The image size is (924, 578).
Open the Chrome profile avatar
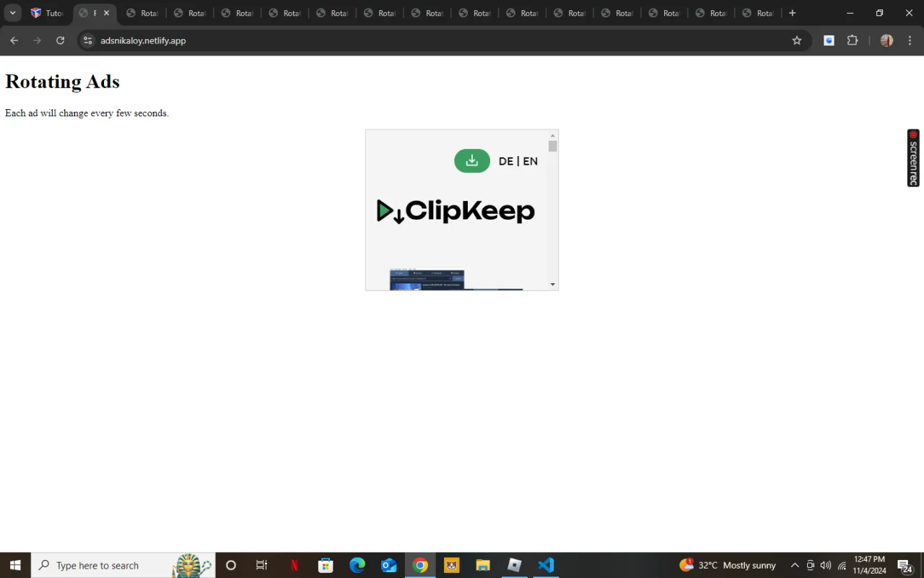pos(886,40)
